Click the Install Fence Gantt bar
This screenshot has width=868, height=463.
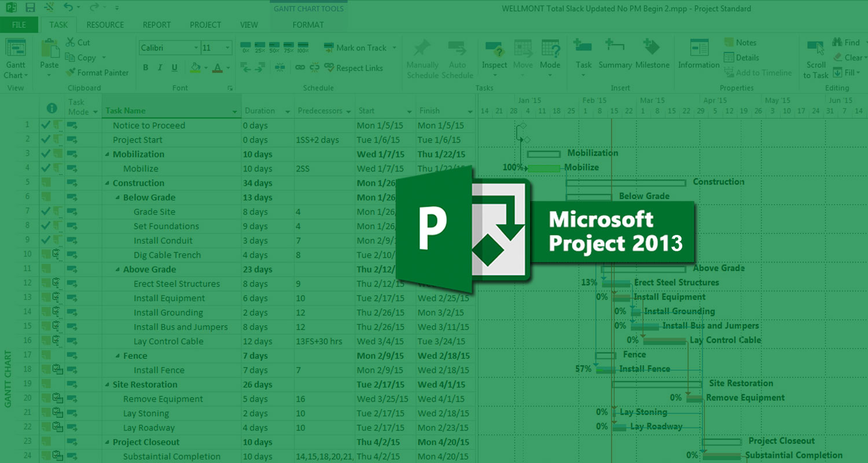[x=606, y=369]
